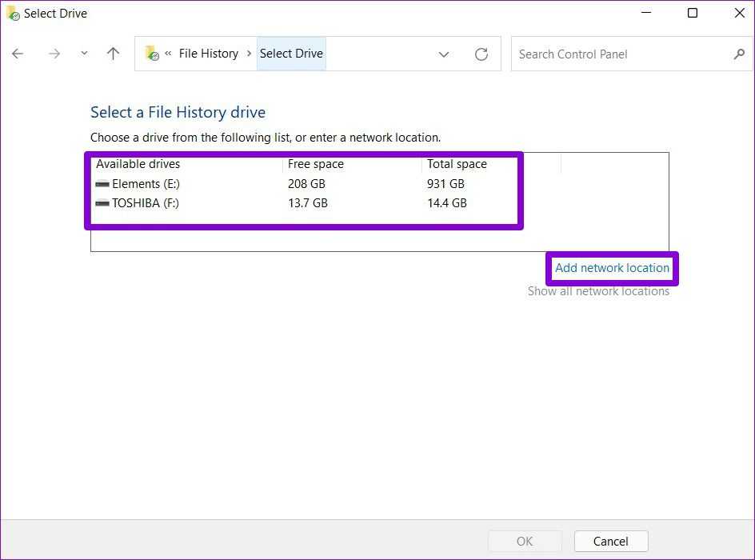
Task: Sort by the Total space column header
Action: pyautogui.click(x=457, y=164)
